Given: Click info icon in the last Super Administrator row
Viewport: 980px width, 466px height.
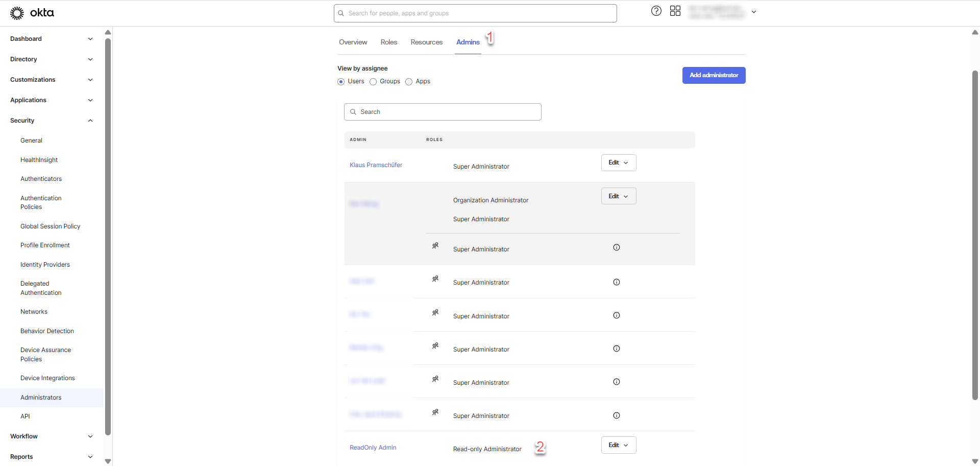Looking at the screenshot, I should [616, 415].
